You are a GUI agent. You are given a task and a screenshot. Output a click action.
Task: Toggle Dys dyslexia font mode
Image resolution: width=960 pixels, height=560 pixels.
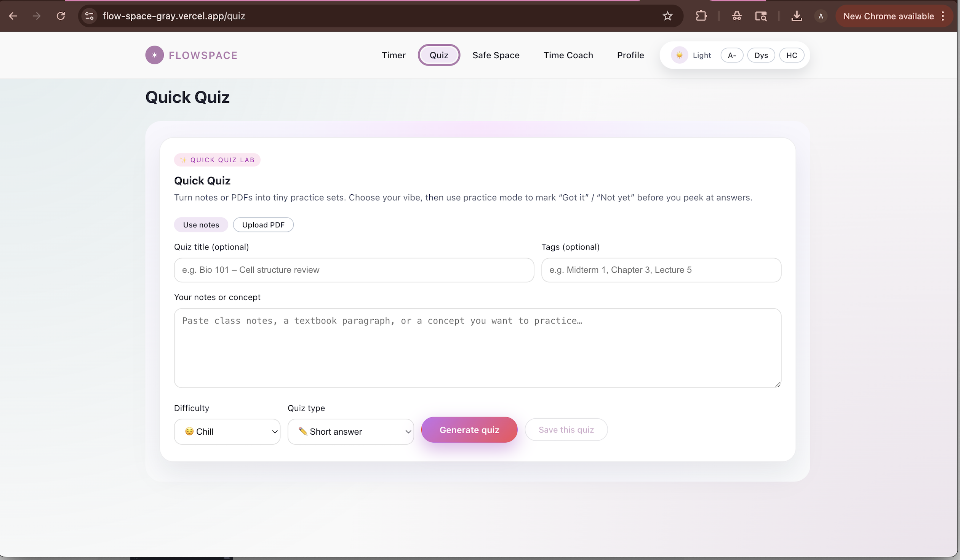point(761,55)
